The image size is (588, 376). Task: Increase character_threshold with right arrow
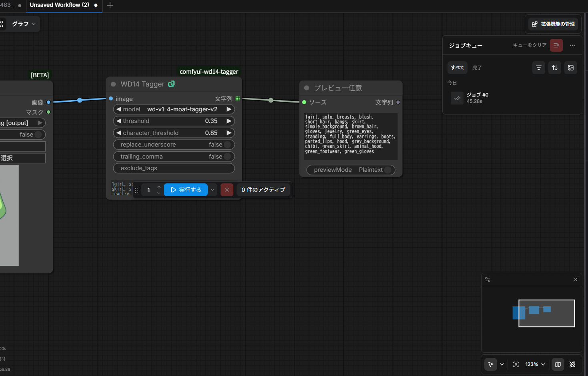(229, 133)
